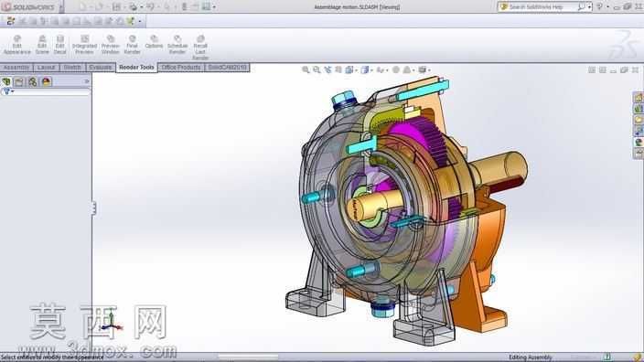Open Custom Properties task pane tab
644x362 pixels.
pos(639,154)
